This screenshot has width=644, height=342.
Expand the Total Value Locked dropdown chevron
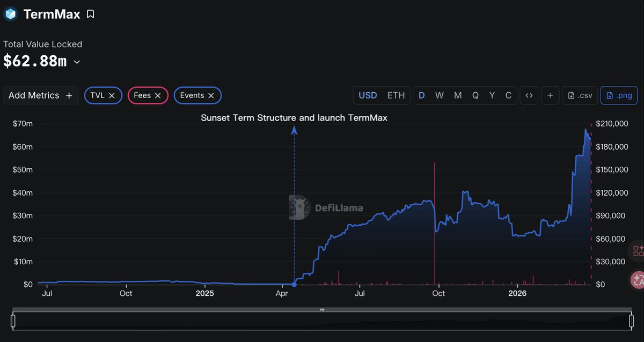point(77,62)
